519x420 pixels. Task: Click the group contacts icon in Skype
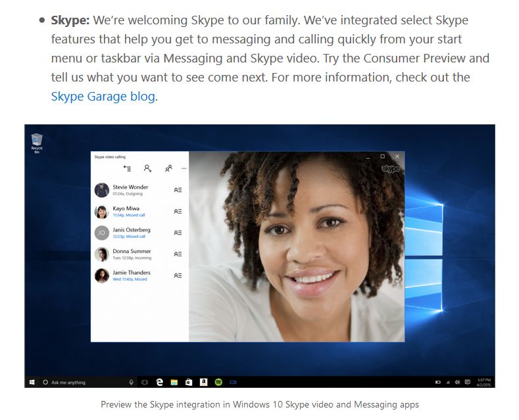[x=168, y=169]
